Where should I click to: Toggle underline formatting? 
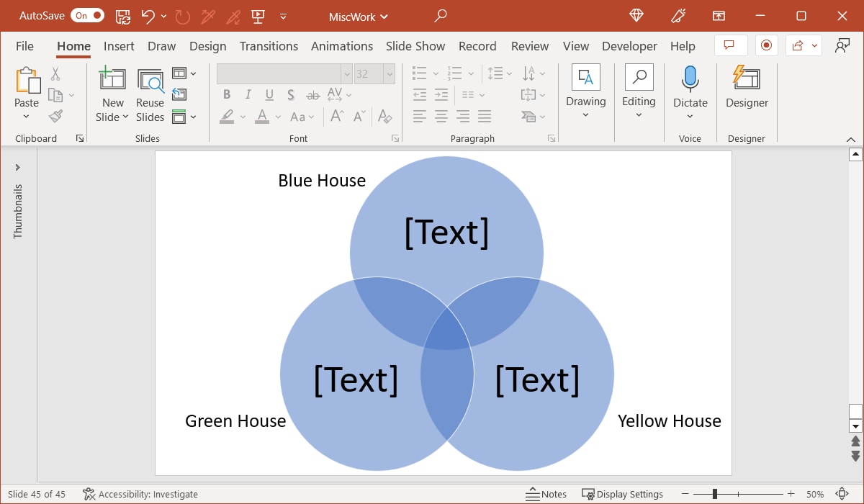[269, 94]
